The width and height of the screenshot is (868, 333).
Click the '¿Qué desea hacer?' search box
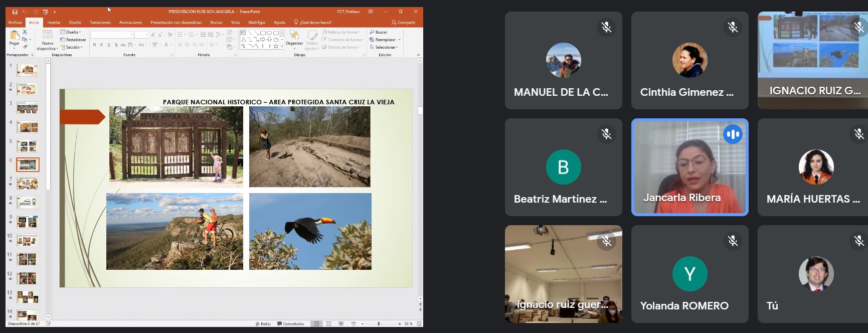pos(313,23)
